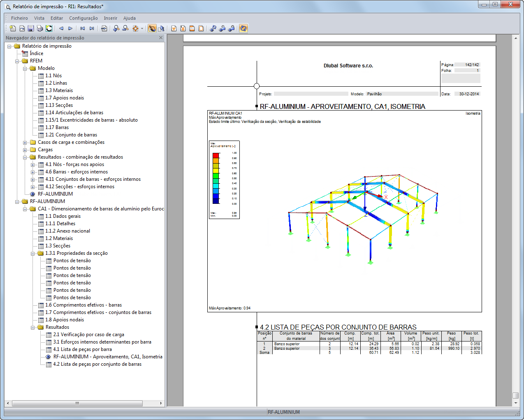524x420 pixels.
Task: Zoom in with magnifier plus
Action: [116, 28]
